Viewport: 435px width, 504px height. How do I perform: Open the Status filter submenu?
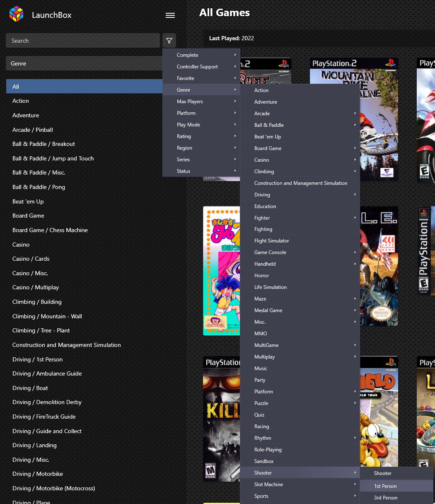pos(201,171)
